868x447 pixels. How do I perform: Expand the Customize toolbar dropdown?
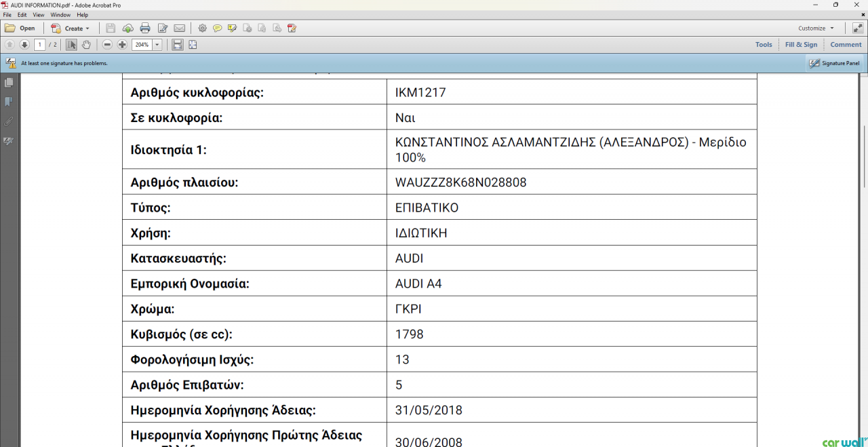pyautogui.click(x=816, y=28)
